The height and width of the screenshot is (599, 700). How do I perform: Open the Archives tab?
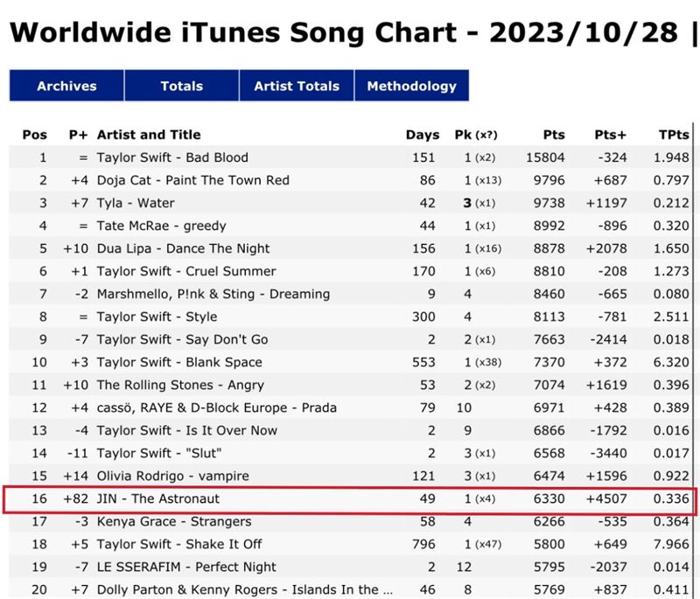coord(66,86)
